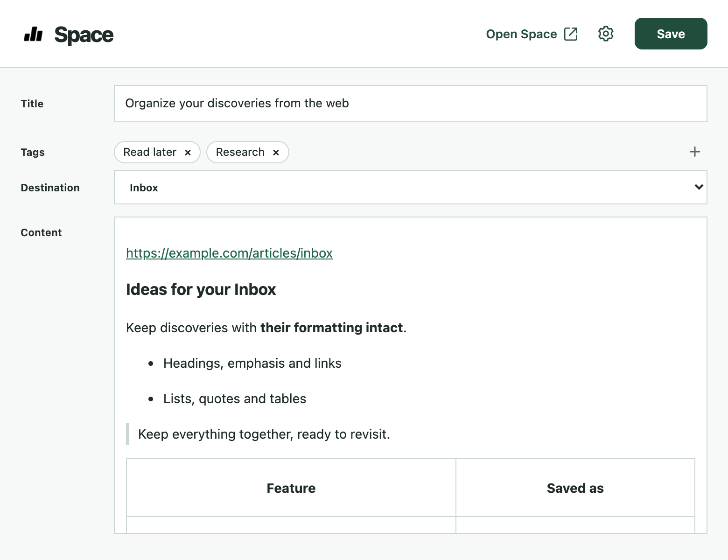The width and height of the screenshot is (728, 560).
Task: Click the Destination field label
Action: pyautogui.click(x=50, y=188)
